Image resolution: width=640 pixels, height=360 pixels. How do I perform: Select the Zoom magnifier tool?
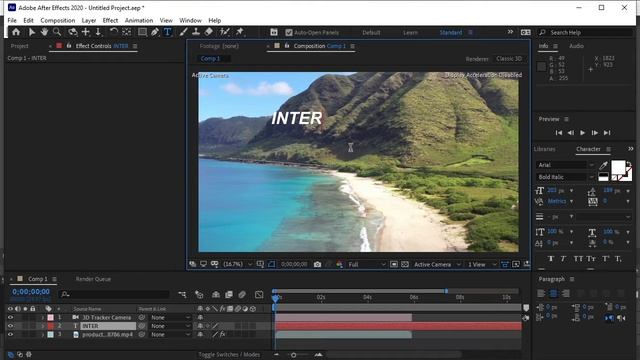tap(57, 32)
